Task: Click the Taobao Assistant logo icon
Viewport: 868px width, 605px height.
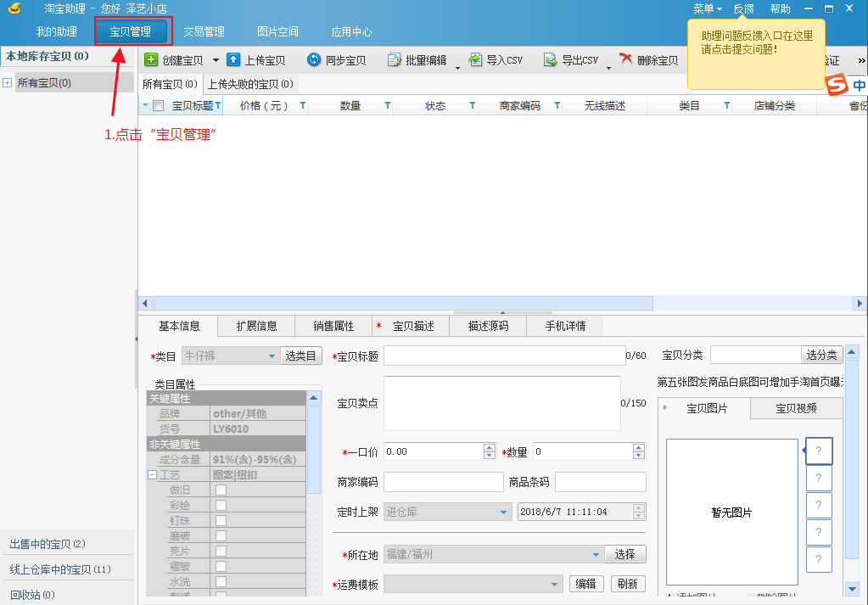Action: pos(15,8)
